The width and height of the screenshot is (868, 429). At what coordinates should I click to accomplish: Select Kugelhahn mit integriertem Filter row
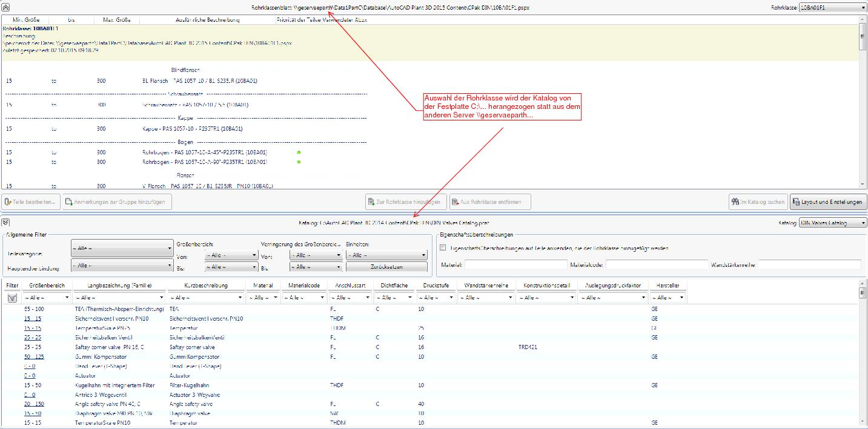(430, 385)
